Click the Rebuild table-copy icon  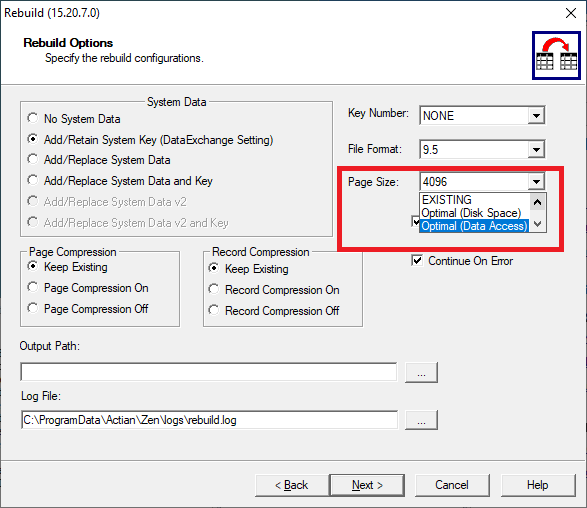556,55
